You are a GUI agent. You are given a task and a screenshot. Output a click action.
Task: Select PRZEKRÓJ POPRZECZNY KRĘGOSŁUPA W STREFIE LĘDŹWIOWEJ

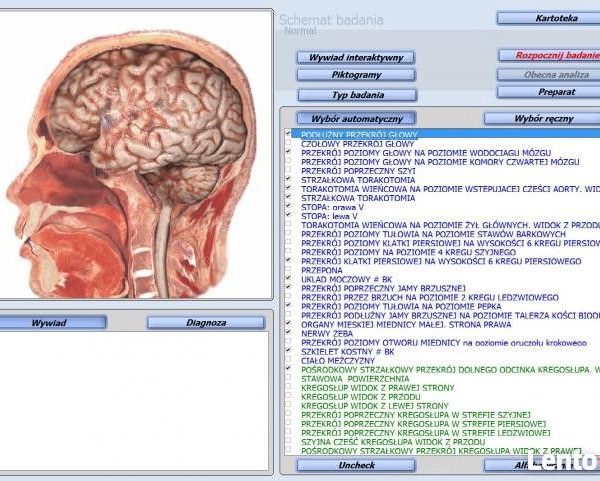pos(426,433)
